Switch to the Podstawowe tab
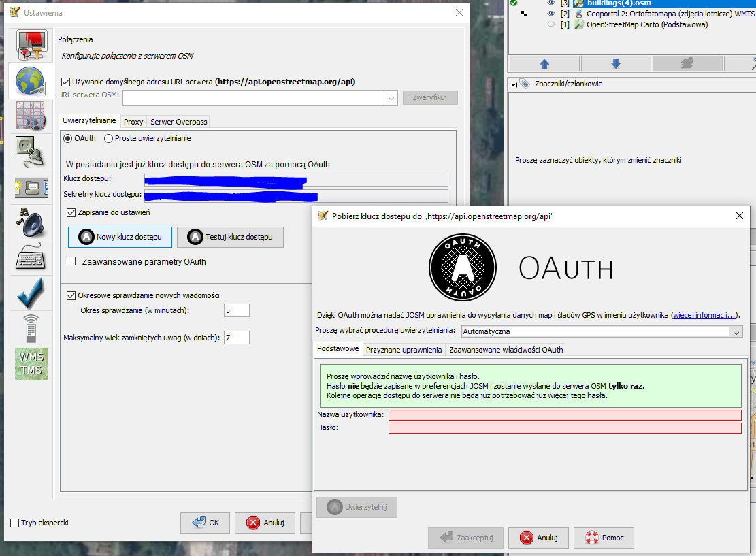Viewport: 756px width, 556px height. pos(338,348)
